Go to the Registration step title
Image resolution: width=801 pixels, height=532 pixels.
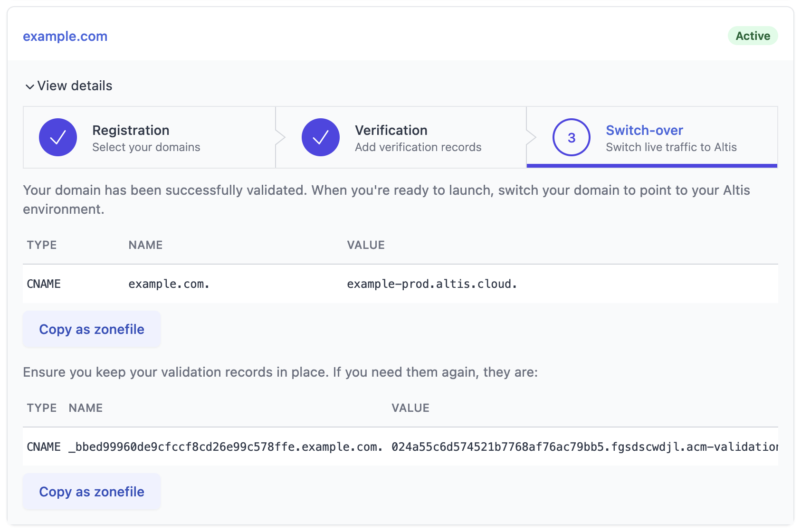[131, 130]
